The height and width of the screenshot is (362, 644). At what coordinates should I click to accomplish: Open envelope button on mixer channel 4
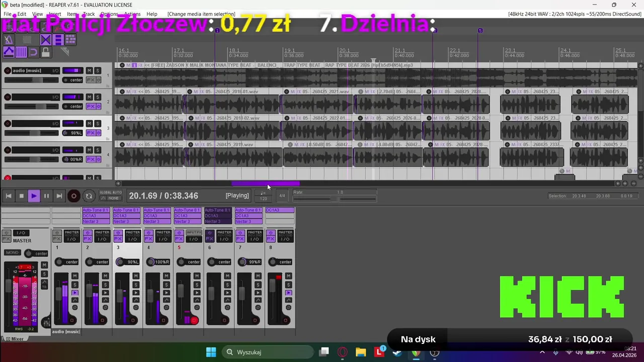click(x=166, y=300)
